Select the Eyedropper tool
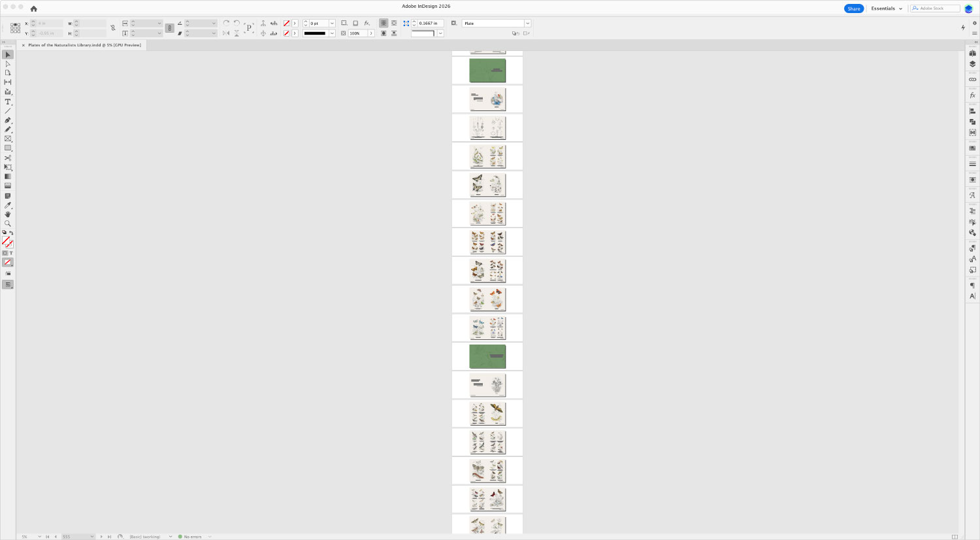 [x=8, y=205]
